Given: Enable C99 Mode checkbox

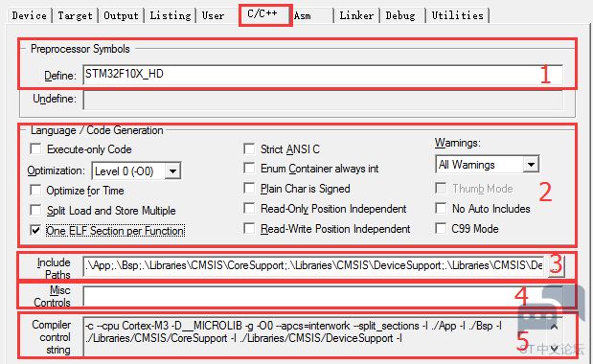Looking at the screenshot, I should point(441,228).
